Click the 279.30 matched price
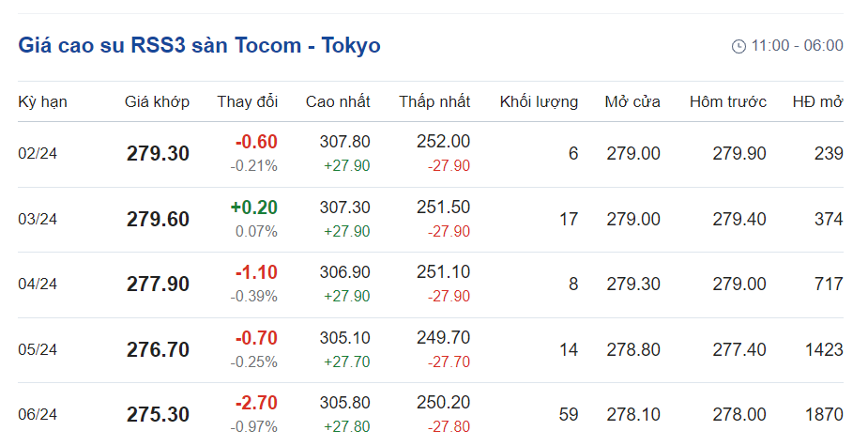The width and height of the screenshot is (868, 446). click(x=158, y=154)
